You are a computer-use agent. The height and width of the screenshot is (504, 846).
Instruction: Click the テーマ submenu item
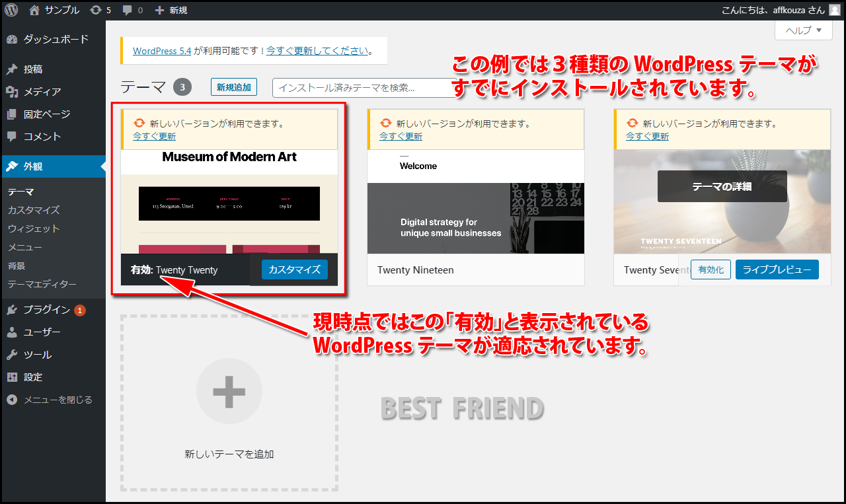20,192
